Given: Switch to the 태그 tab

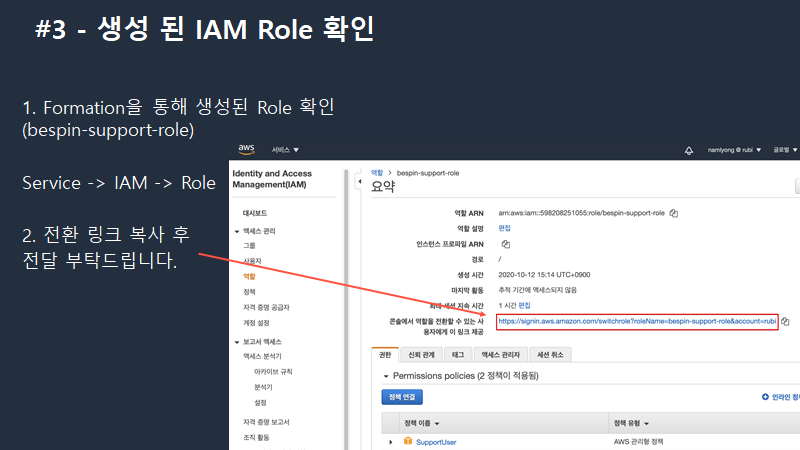Looking at the screenshot, I should coord(458,355).
